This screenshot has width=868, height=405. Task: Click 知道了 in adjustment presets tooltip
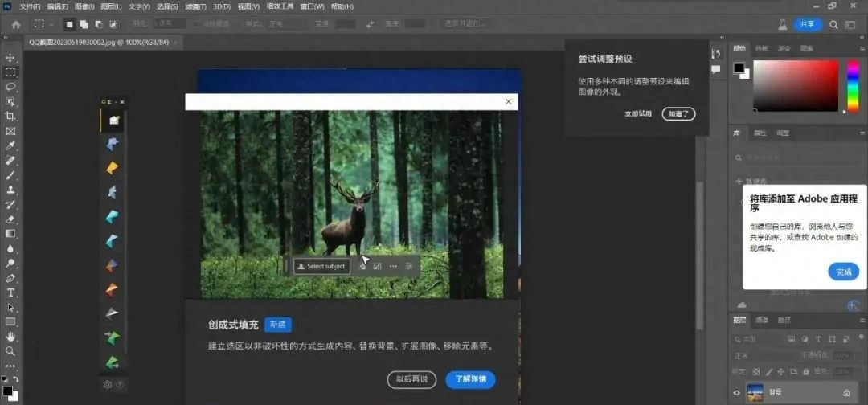[678, 114]
